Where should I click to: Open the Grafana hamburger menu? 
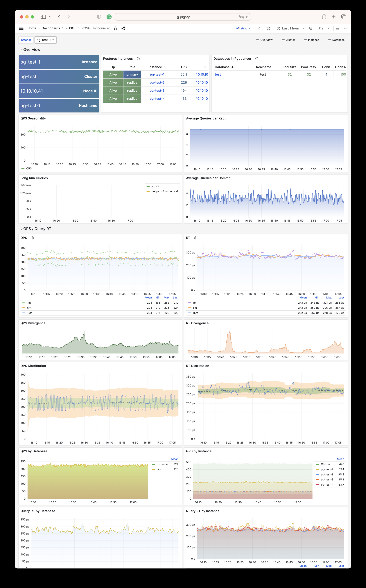coord(21,28)
